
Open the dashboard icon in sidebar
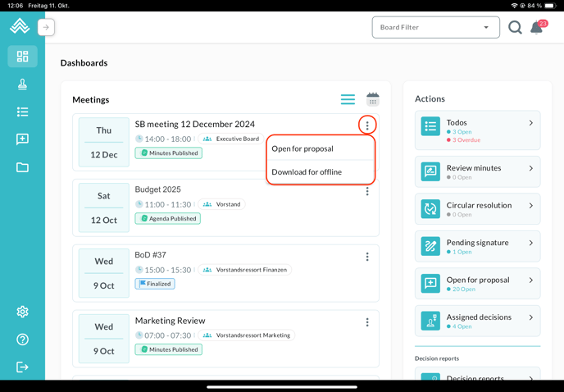tap(22, 57)
